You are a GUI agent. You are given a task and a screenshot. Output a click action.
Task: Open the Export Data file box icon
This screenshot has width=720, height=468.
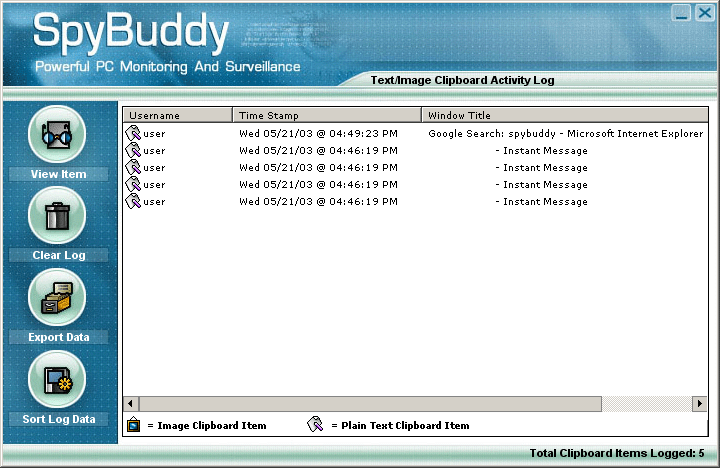(57, 297)
